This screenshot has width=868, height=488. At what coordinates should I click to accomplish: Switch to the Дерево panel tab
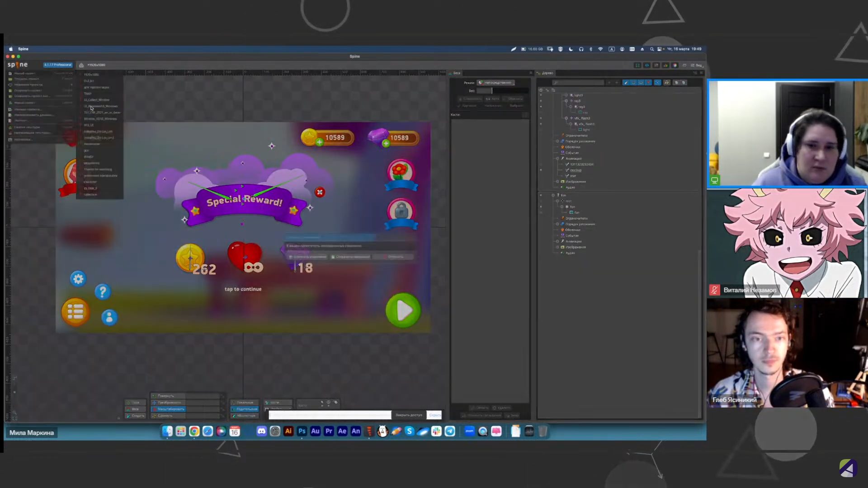click(x=545, y=73)
